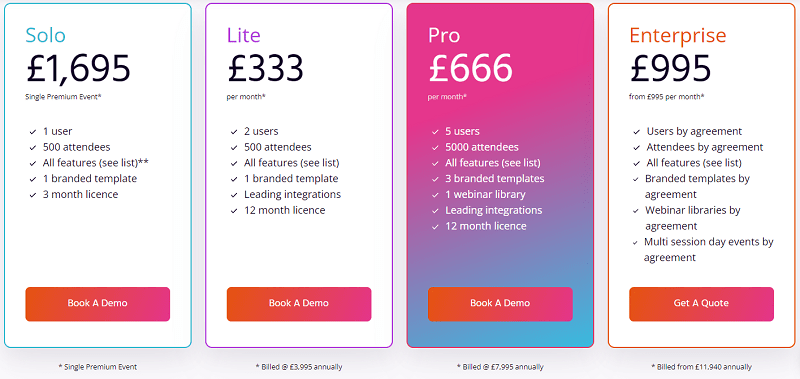Click checkmark beside '5000 attendees' in Pro
Viewport: 800px width, 379px height.
[x=435, y=148]
